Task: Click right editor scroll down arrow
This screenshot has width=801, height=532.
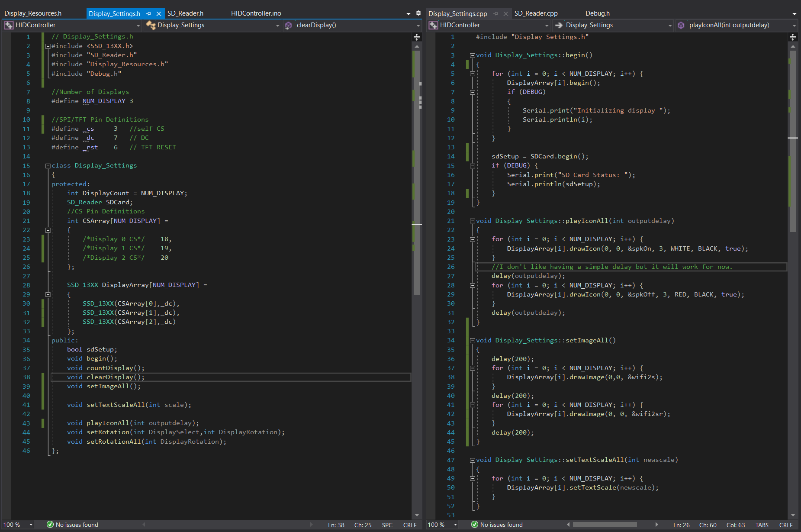Action: click(793, 515)
